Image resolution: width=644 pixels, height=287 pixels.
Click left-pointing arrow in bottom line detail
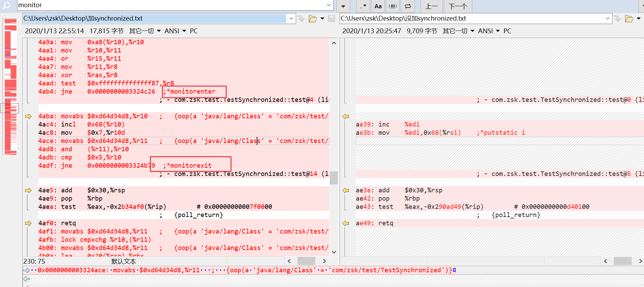click(x=27, y=279)
